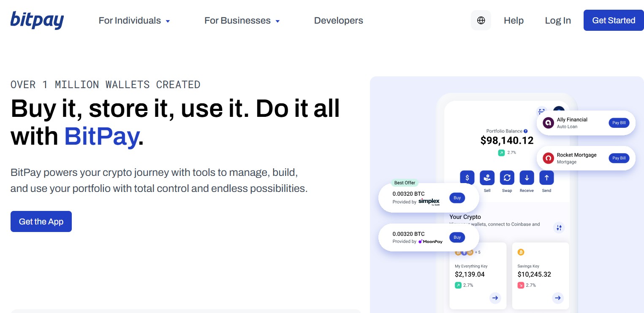Click the 'OVER 1 MILLION WALLETS CREATED' text
The width and height of the screenshot is (644, 313).
click(x=106, y=85)
